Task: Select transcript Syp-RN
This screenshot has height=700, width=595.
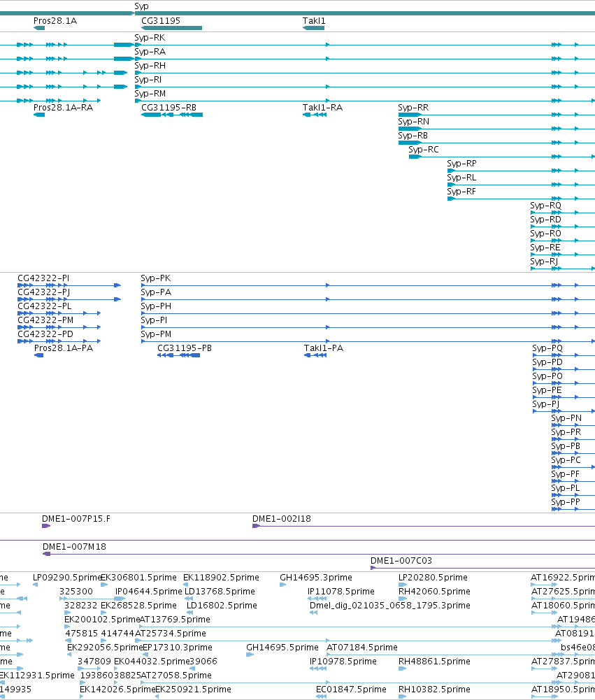Action: pos(414,122)
